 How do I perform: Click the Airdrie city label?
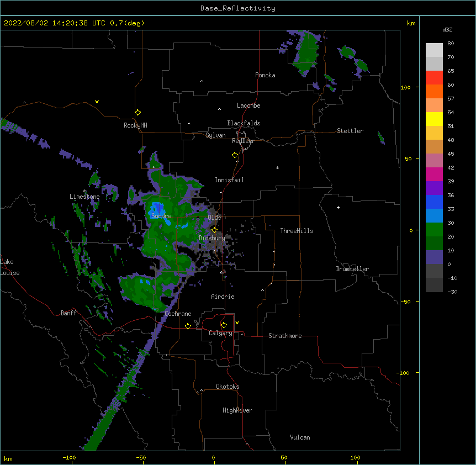(223, 297)
